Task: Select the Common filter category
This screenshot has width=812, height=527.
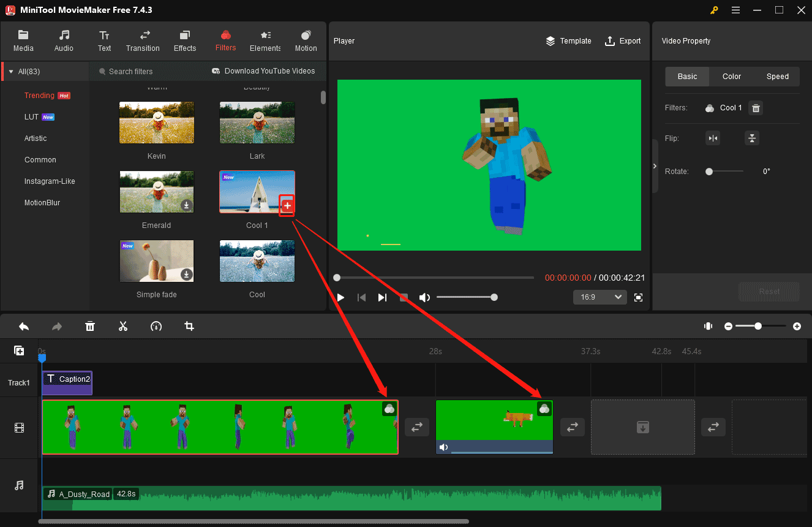Action: point(40,160)
